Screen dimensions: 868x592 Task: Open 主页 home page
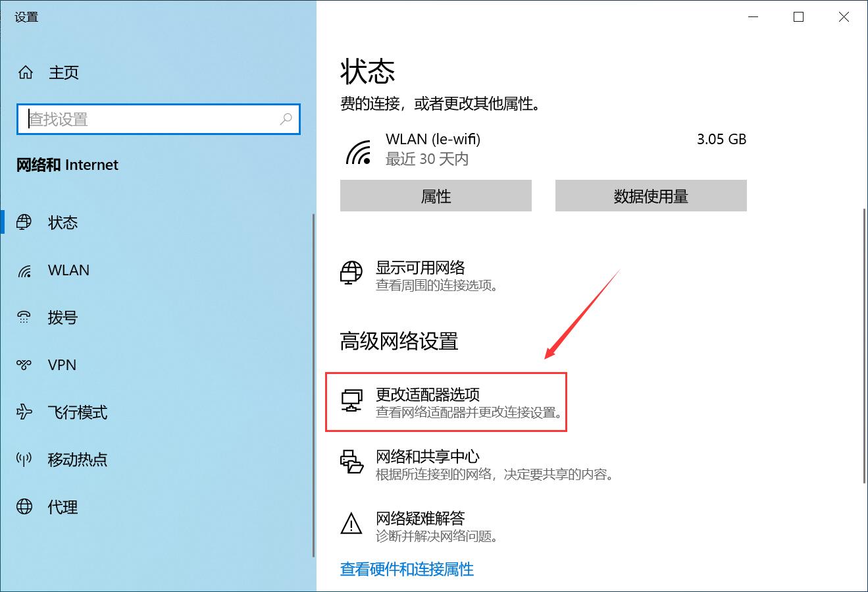[x=64, y=72]
